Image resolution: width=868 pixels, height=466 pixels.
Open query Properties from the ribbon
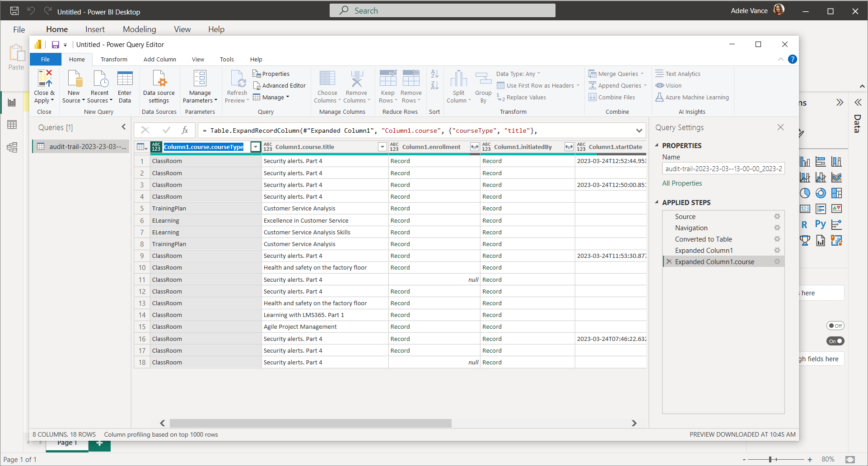tap(271, 74)
